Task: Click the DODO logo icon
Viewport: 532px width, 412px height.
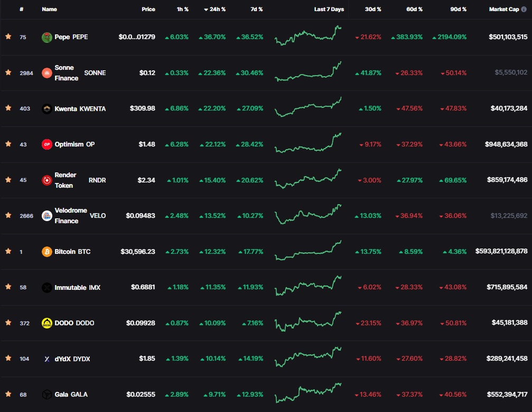Action: 47,323
